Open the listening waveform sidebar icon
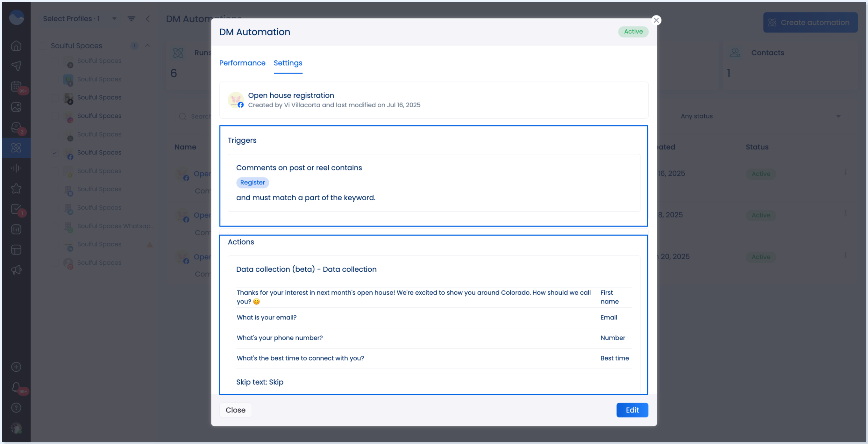The height and width of the screenshot is (444, 868). pos(16,168)
